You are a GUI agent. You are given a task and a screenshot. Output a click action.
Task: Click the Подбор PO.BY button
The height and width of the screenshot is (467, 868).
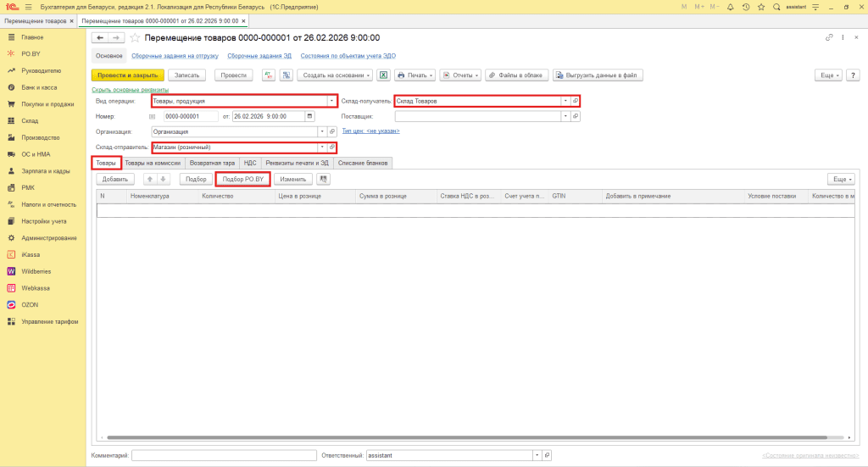coord(243,179)
